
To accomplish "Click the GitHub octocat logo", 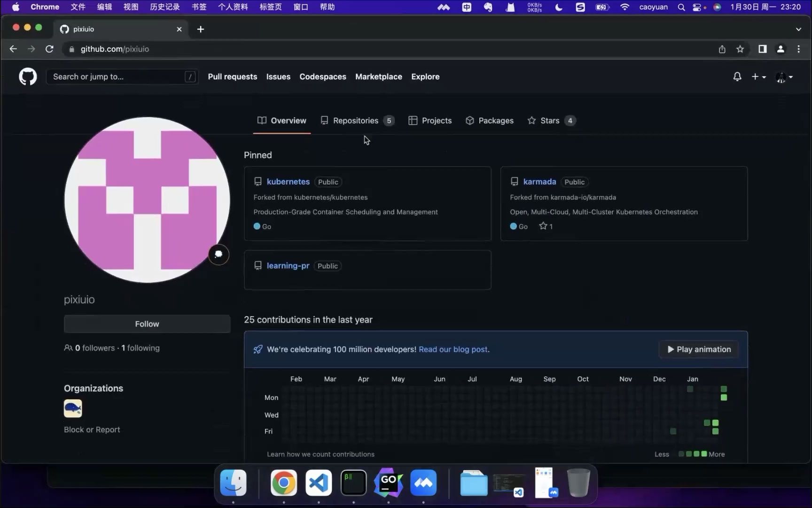I will click(28, 77).
